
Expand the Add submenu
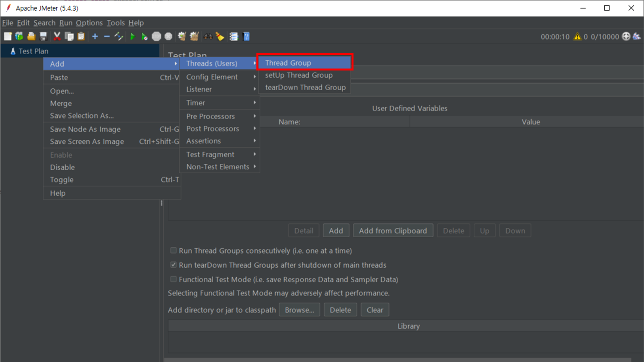tap(112, 64)
